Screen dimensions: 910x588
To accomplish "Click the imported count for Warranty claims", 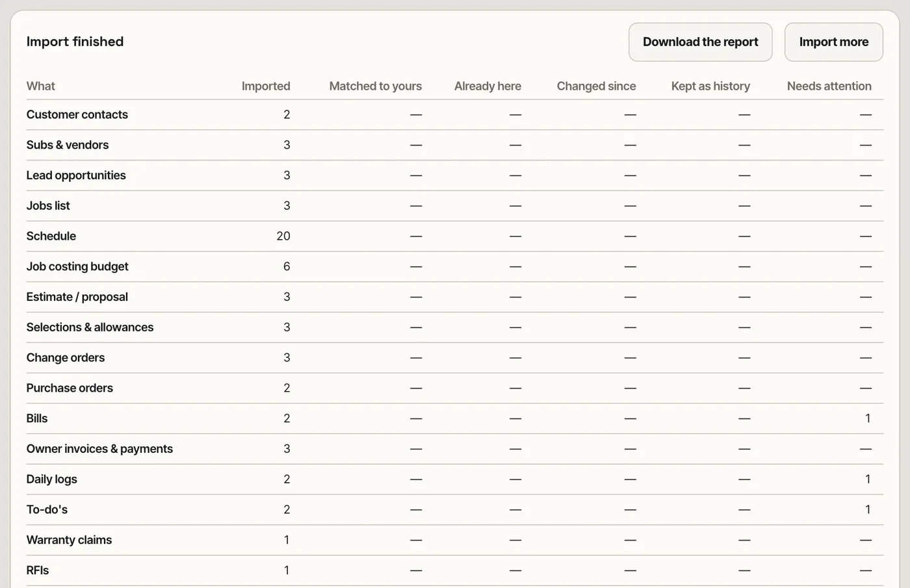I will [x=287, y=540].
